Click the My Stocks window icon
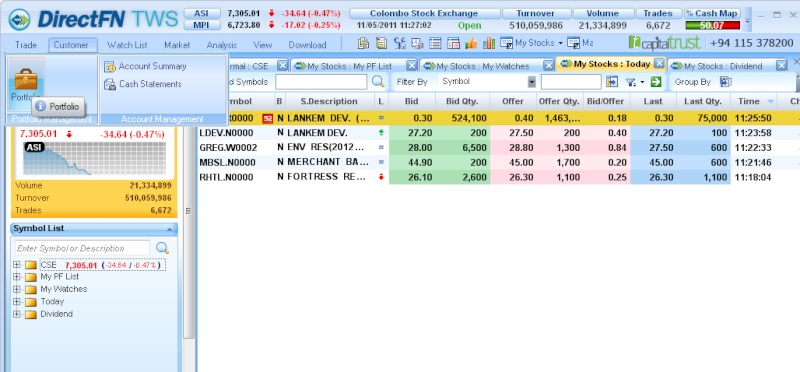Viewport: 800px width, 372px height. coord(506,43)
